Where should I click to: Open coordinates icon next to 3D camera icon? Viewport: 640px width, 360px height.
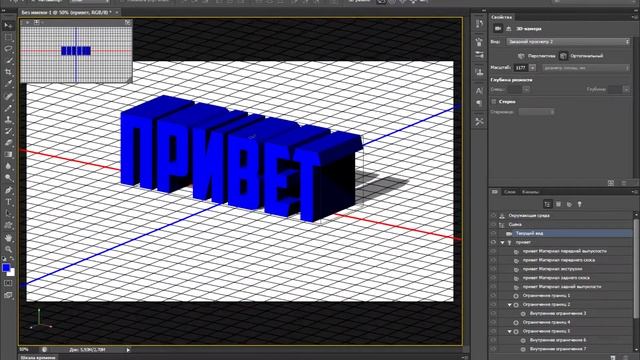509,29
